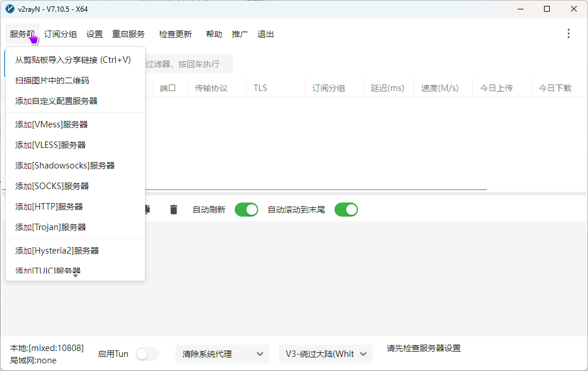Screen dimensions: 588x371
Task: Open the vertical three-dot overflow menu
Action: coord(568,33)
